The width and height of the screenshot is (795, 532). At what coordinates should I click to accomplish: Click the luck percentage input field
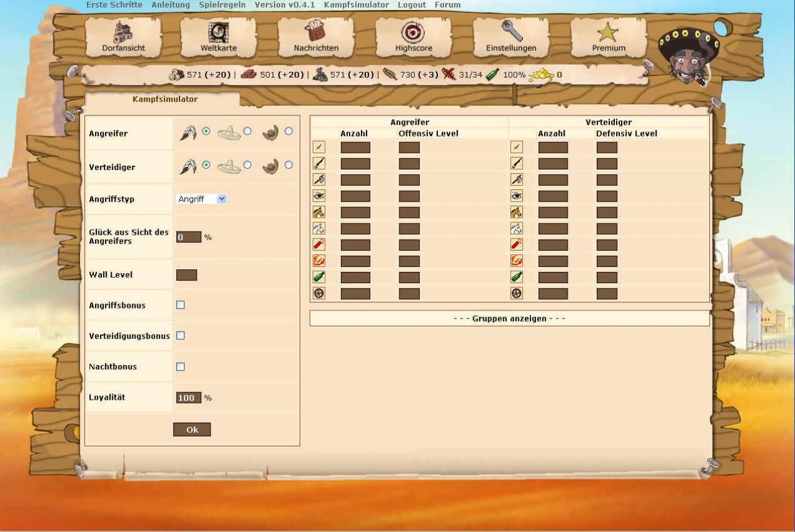pyautogui.click(x=189, y=237)
